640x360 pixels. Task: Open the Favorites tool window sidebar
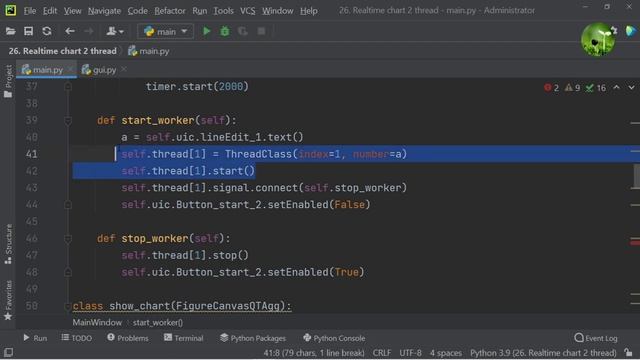tap(8, 300)
